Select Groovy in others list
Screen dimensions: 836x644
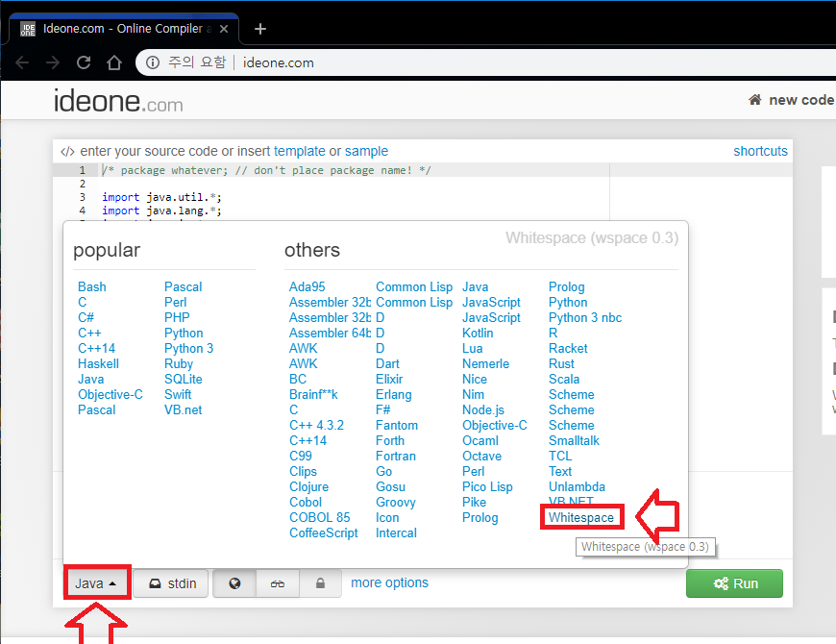(396, 503)
